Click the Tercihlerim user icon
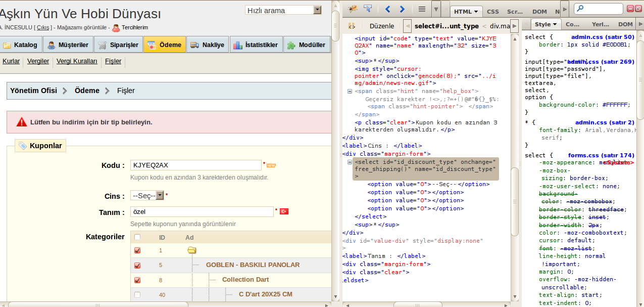The image size is (644, 307). (116, 28)
